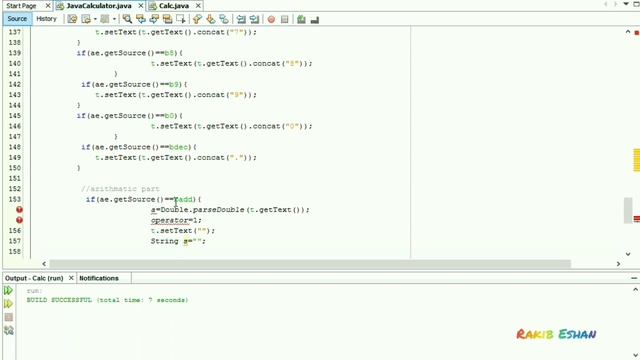Click the Output settings icon below Stop
The image size is (640, 360).
pyautogui.click(x=9, y=330)
